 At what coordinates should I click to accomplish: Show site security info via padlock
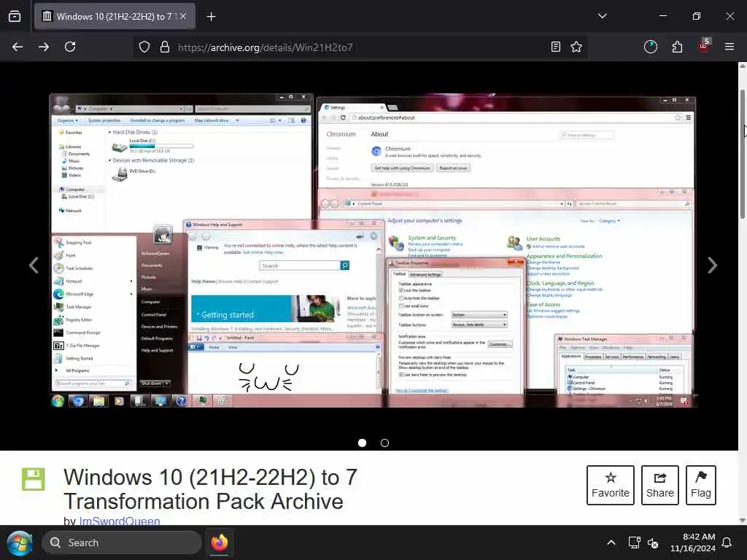tap(165, 47)
